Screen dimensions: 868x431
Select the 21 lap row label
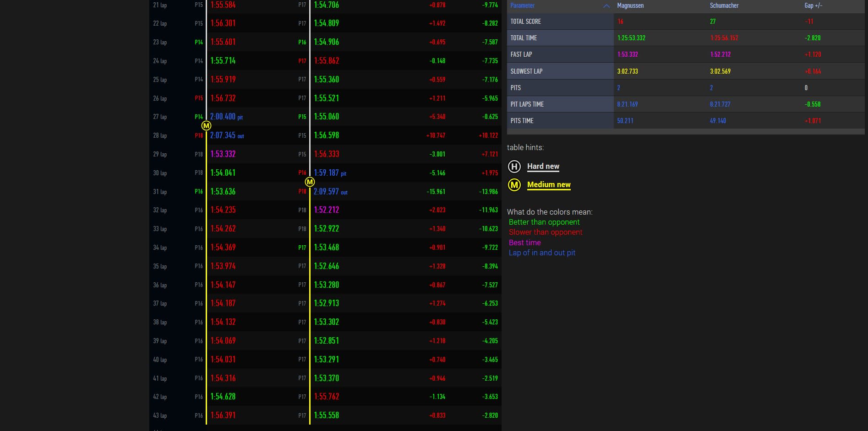160,5
